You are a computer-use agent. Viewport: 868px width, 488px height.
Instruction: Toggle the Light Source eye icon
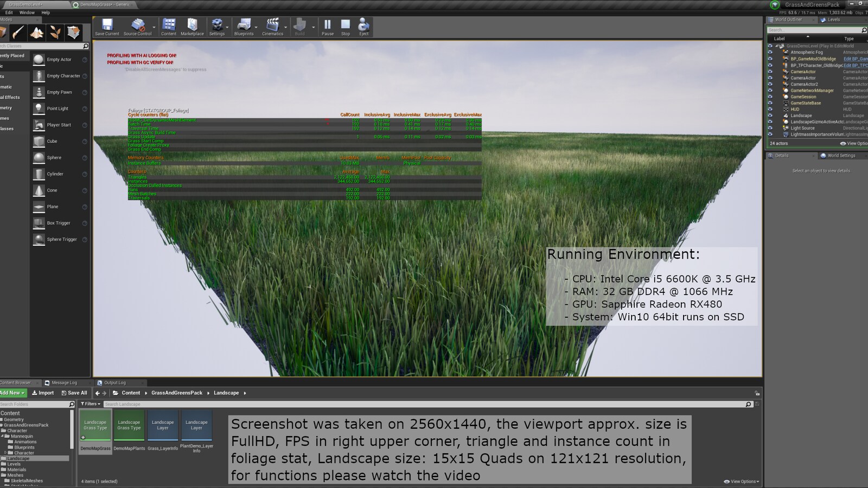[x=770, y=128]
